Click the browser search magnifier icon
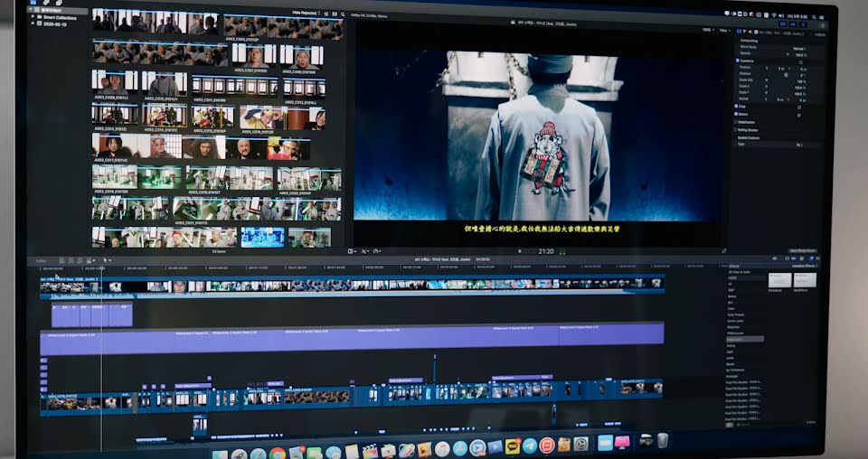This screenshot has height=459, width=868. click(x=344, y=14)
